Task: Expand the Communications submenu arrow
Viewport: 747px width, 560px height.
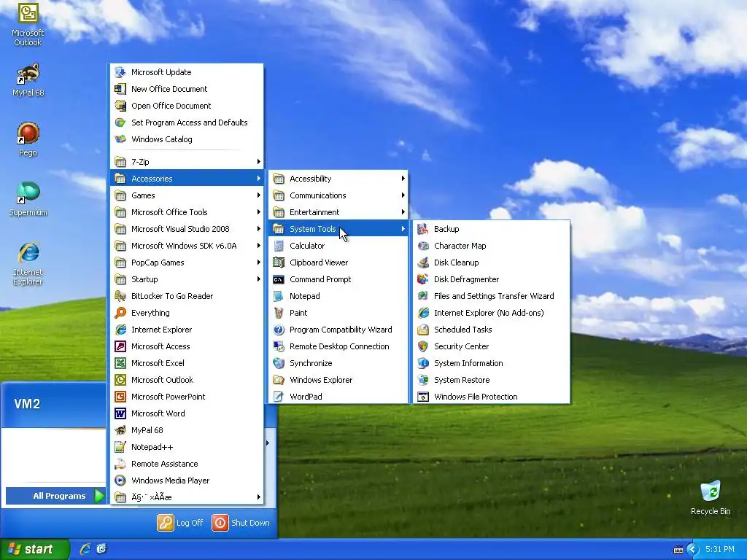Action: (x=403, y=195)
